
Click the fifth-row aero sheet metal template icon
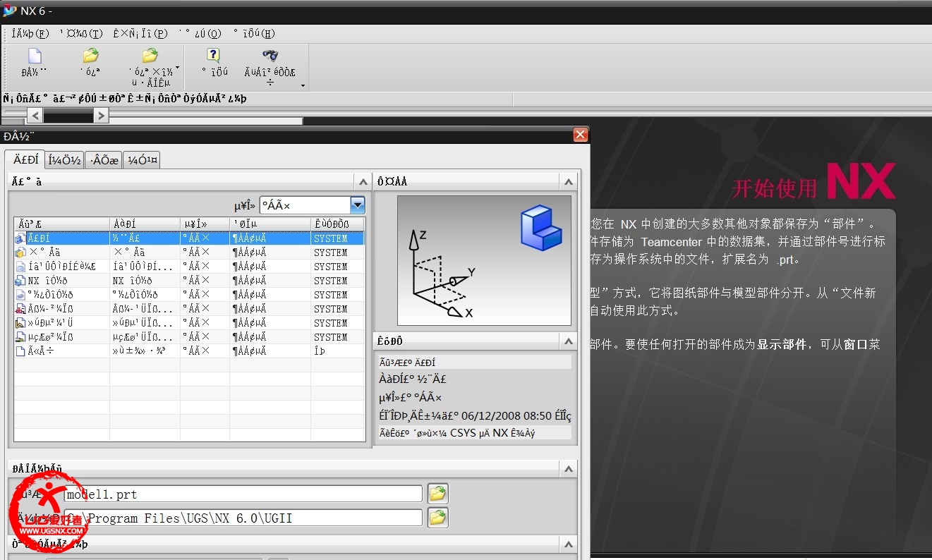tap(20, 295)
